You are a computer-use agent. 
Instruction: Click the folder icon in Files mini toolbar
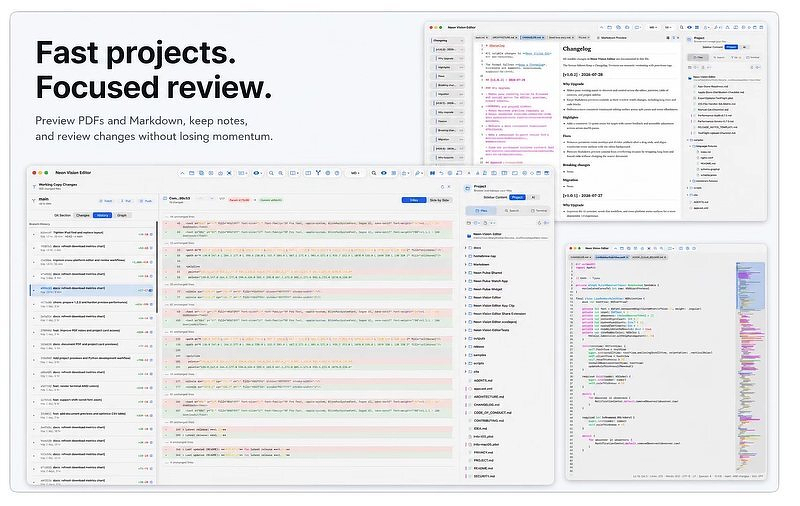(x=468, y=223)
